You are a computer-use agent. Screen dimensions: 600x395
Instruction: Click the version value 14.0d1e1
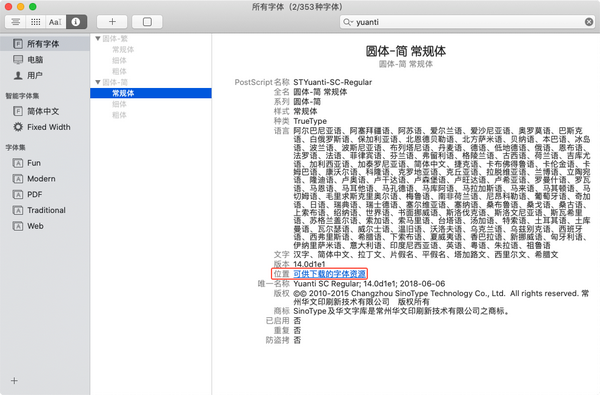(309, 264)
